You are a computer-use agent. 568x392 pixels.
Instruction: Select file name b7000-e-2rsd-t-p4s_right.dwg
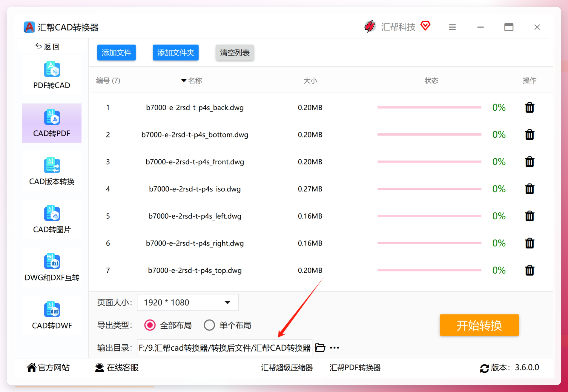(x=195, y=243)
